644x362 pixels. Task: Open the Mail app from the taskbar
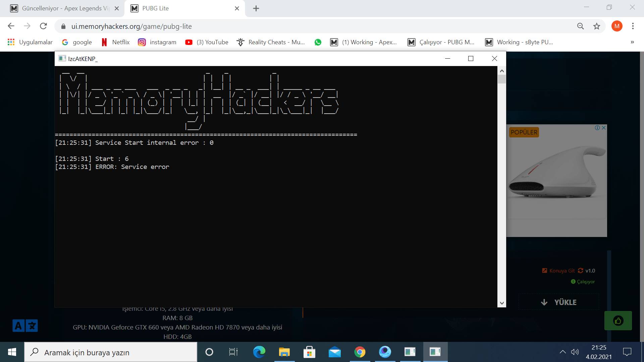coord(334,352)
